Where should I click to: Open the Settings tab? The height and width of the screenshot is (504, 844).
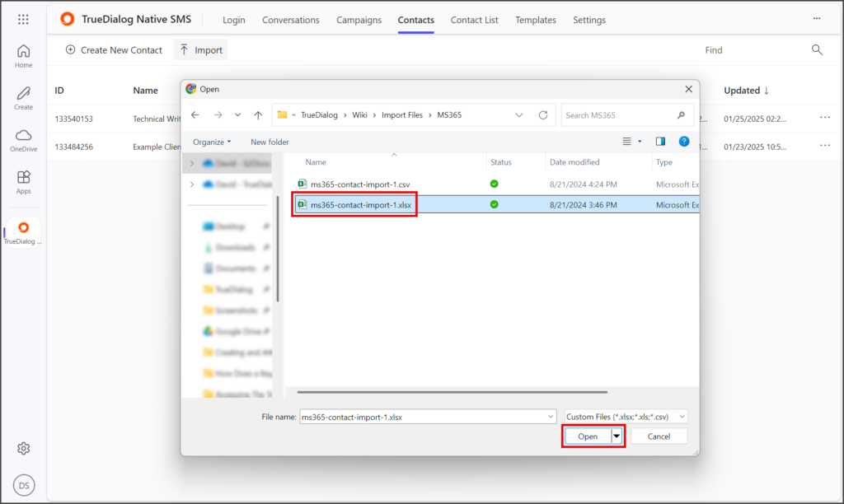588,20
